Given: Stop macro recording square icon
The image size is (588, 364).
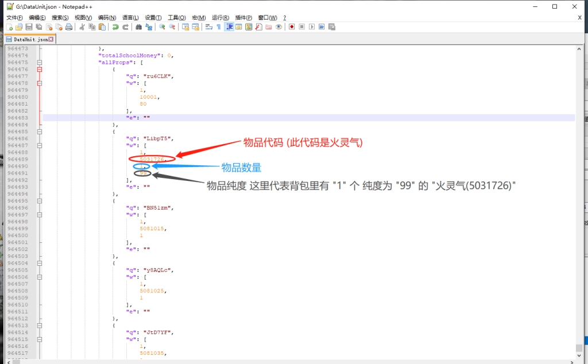Looking at the screenshot, I should (302, 27).
